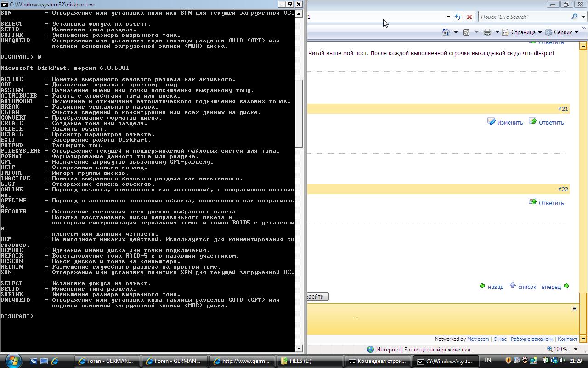Collapse the yellow panel with minus box
The image size is (588, 368).
(574, 308)
